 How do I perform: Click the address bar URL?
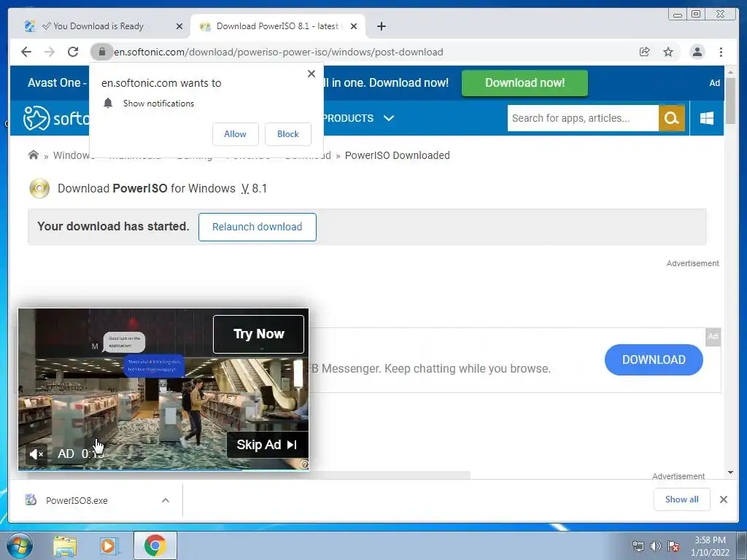[279, 52]
